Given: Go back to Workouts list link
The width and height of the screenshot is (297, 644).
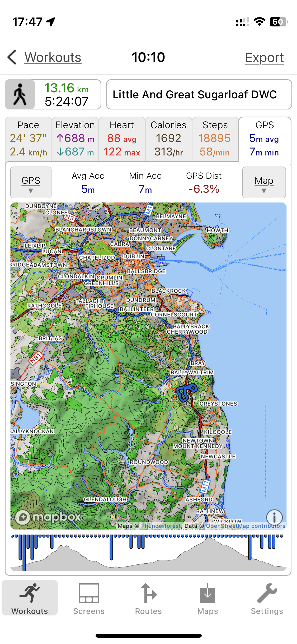Looking at the screenshot, I should [x=53, y=58].
